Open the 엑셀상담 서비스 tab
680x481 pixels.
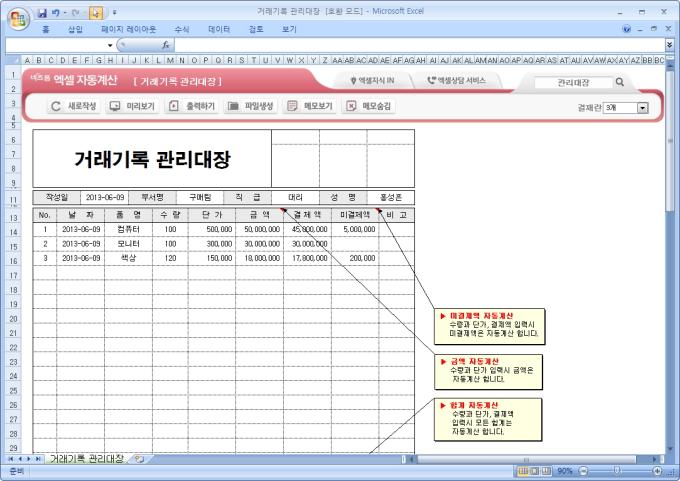(x=456, y=81)
